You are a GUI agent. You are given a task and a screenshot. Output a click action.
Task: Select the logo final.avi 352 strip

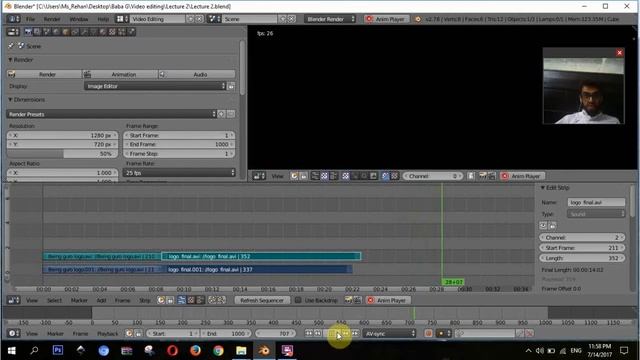261,256
